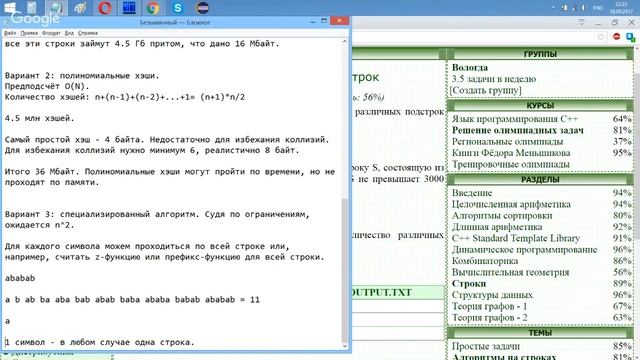The width and height of the screenshot is (640, 360).
Task: Click the ГРУППЫ panel header
Action: [540, 54]
